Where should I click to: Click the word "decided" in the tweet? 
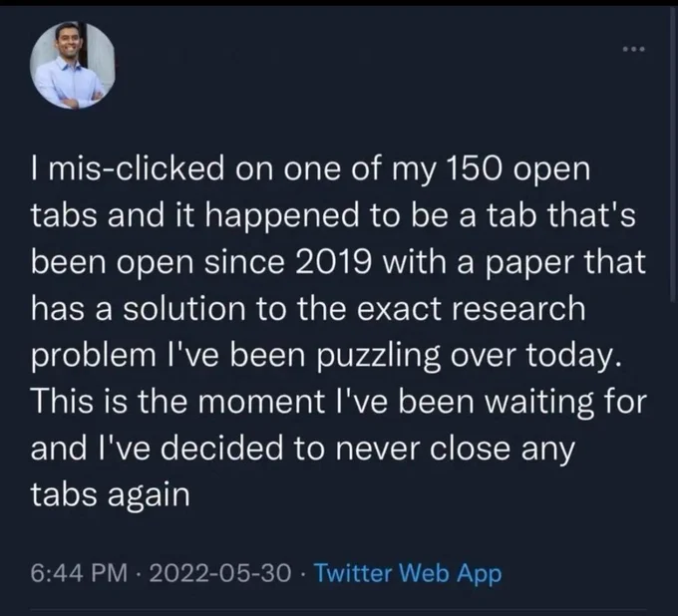tap(223, 449)
